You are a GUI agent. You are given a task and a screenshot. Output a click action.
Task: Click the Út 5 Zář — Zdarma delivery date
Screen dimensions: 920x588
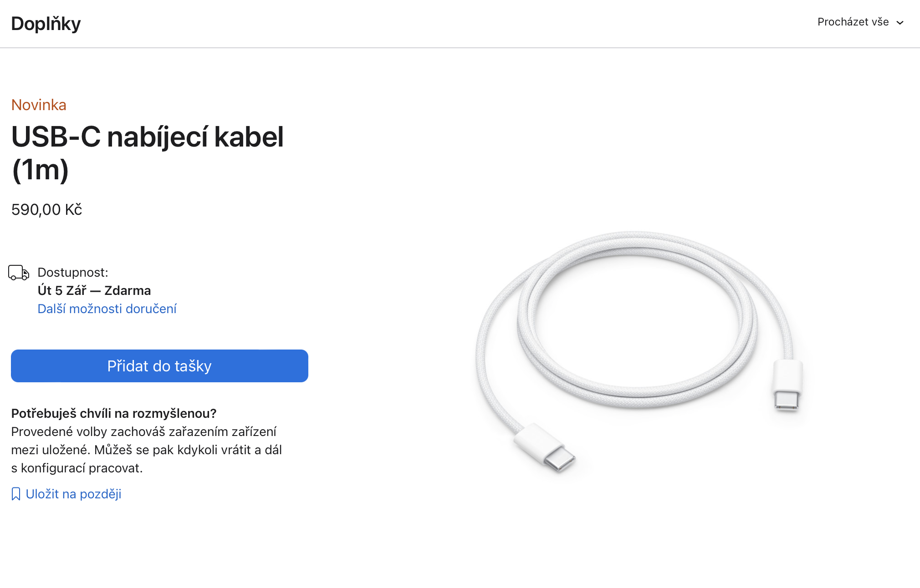tap(94, 290)
